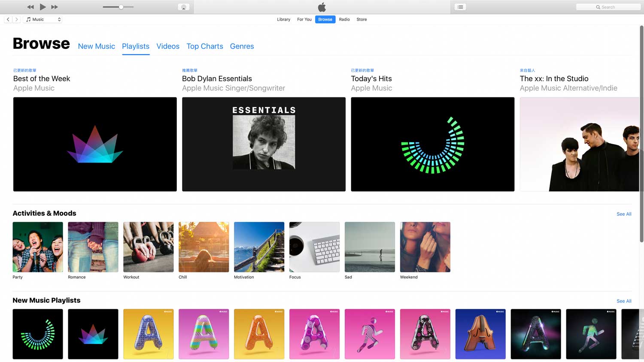Click the Apple logo in now-playing area
The width and height of the screenshot is (644, 362).
click(x=322, y=7)
